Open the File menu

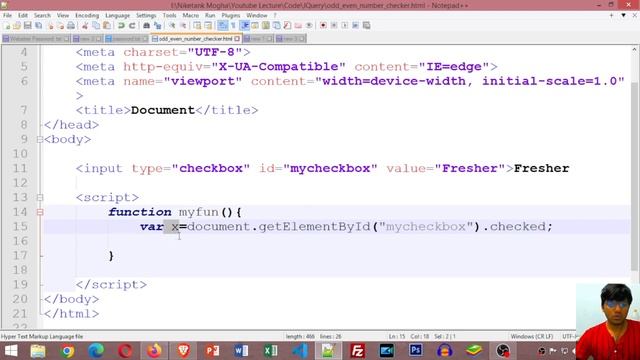tap(7, 15)
